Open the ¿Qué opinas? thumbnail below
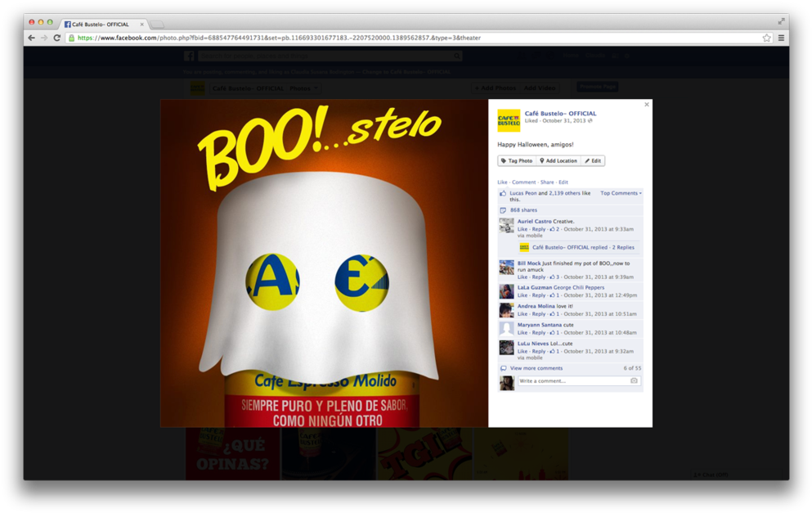 232,454
